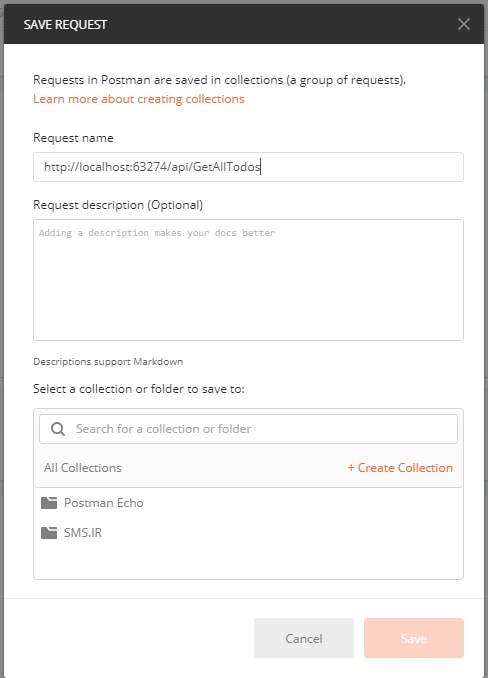
Task: Click the SMS.IR folder icon
Action: [x=49, y=533]
